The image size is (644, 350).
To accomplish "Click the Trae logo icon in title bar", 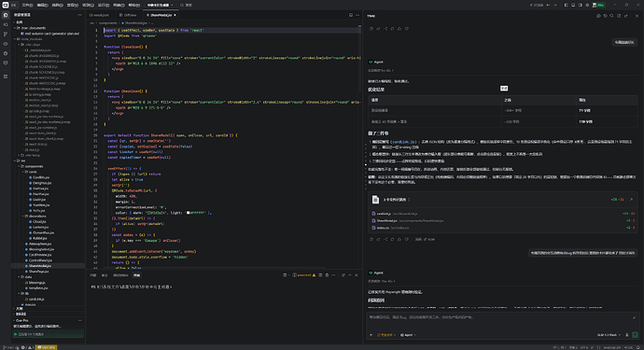I will pos(6,5).
